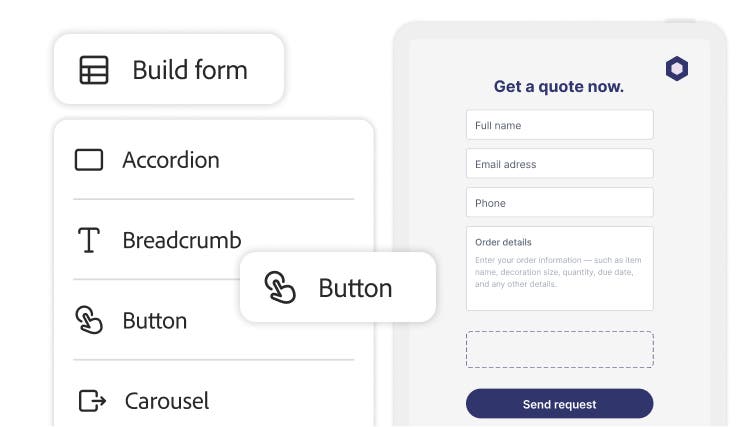756x427 pixels.
Task: Select the Accordion rectangle icon
Action: [x=89, y=160]
